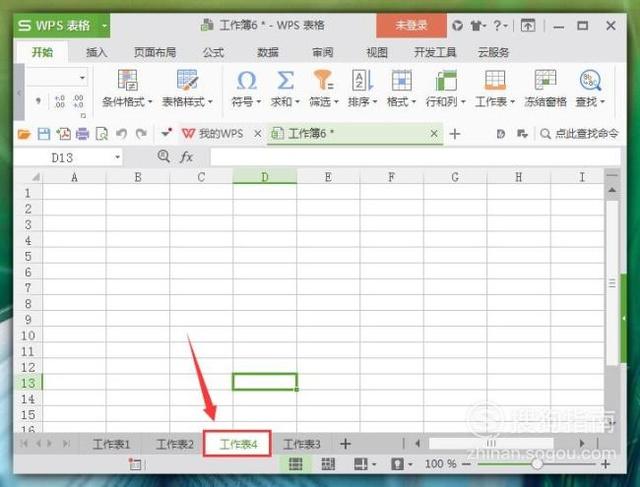Open the Rows and Columns (行和列) icon
Image resolution: width=640 pixels, height=487 pixels.
coord(446,80)
